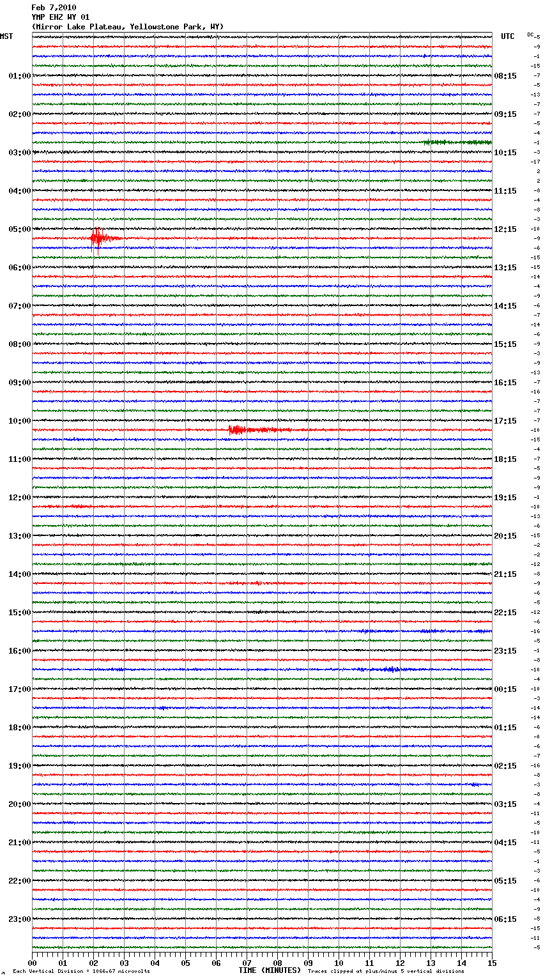The height and width of the screenshot is (980, 543).
Task: Click minute tick label 13 on bottom axis
Action: (x=431, y=963)
